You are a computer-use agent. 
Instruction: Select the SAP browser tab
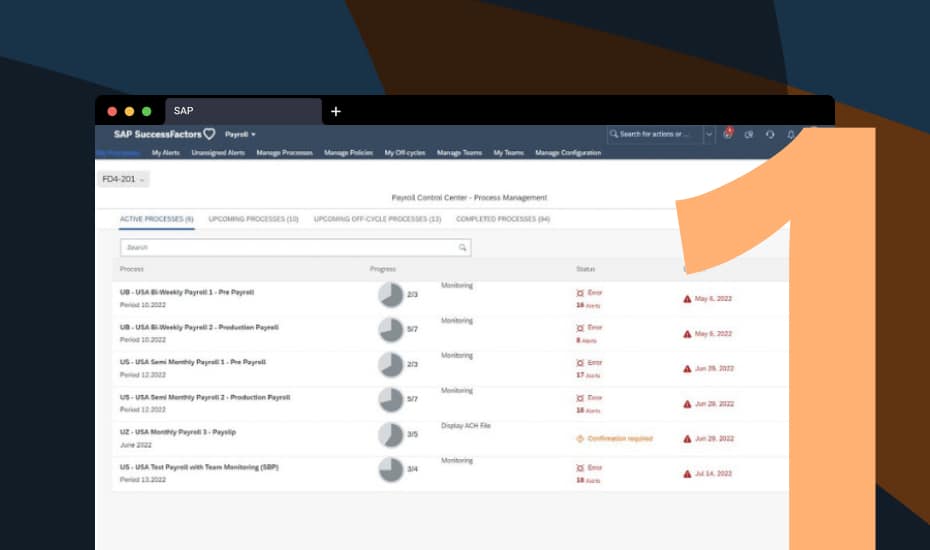click(x=243, y=111)
